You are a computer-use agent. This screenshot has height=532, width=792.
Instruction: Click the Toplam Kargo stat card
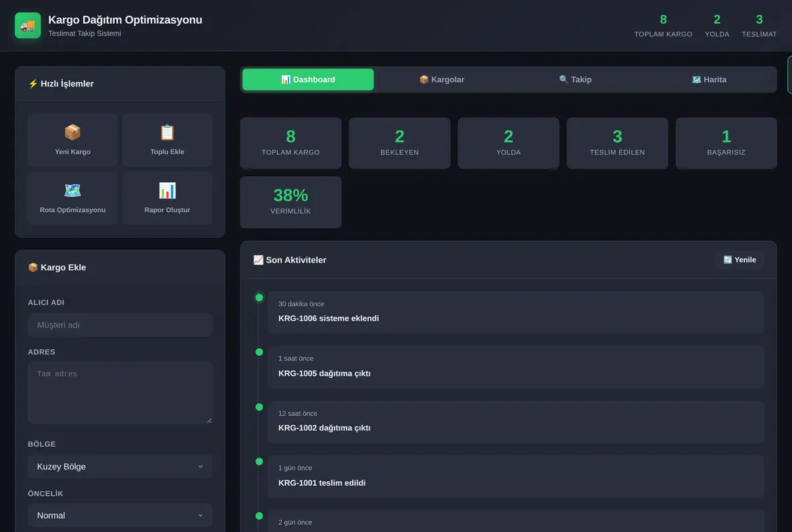pos(290,143)
